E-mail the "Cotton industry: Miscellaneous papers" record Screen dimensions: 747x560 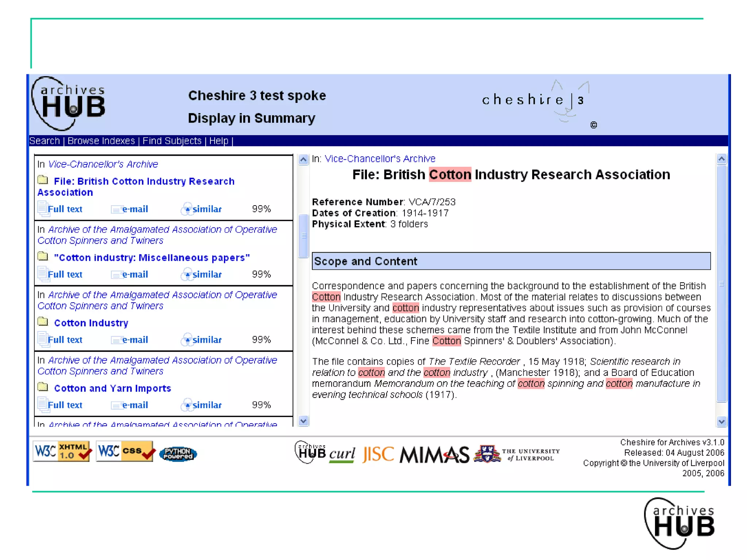[135, 275]
